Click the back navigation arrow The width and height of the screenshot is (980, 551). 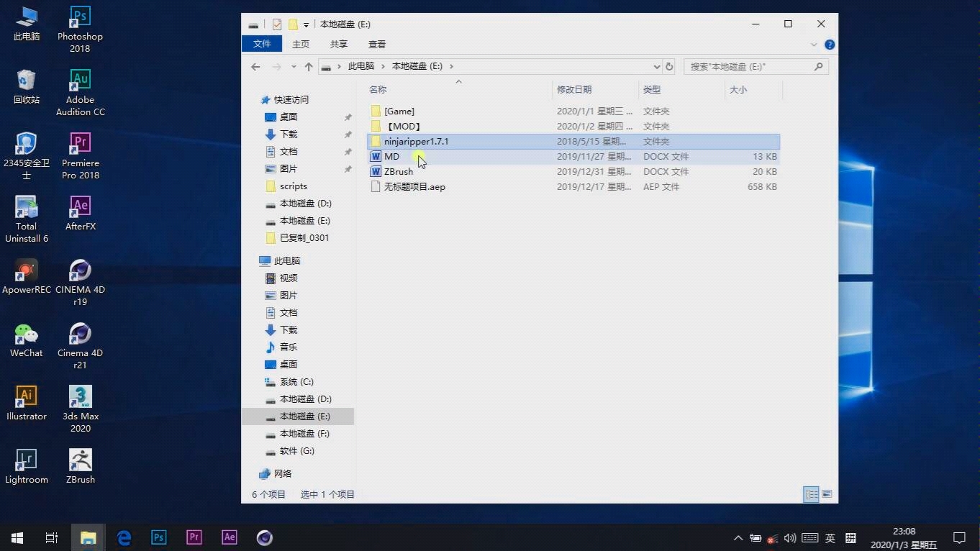[x=255, y=66]
